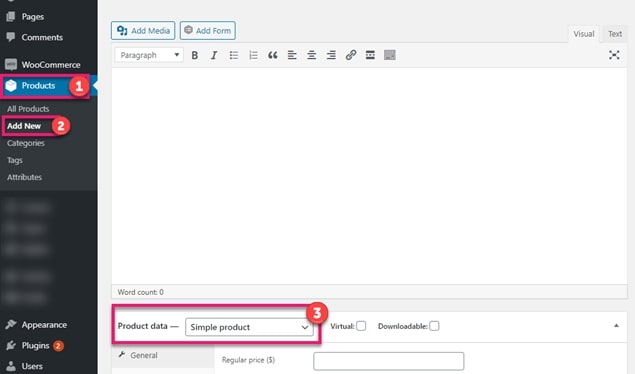
Task: Open All Products in sidebar
Action: pos(28,109)
